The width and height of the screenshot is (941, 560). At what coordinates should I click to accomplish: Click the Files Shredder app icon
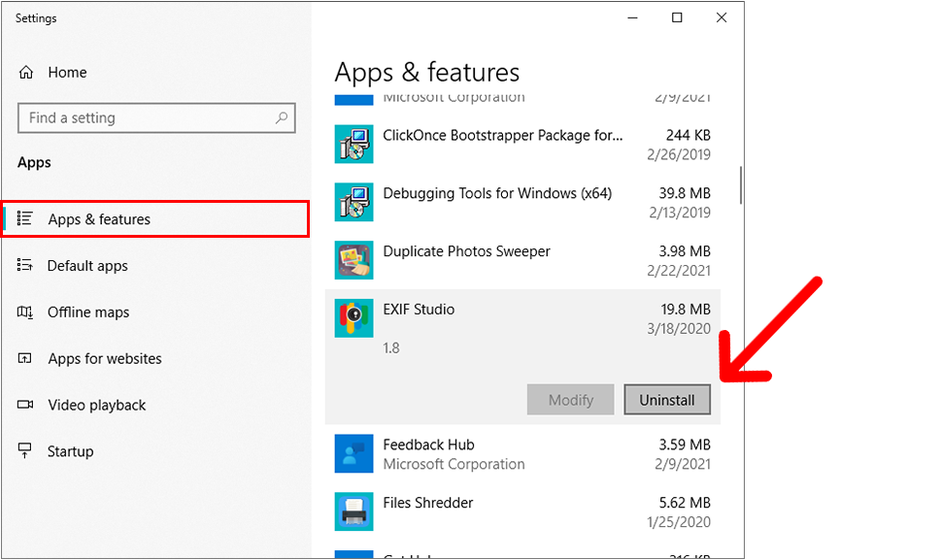[x=353, y=512]
